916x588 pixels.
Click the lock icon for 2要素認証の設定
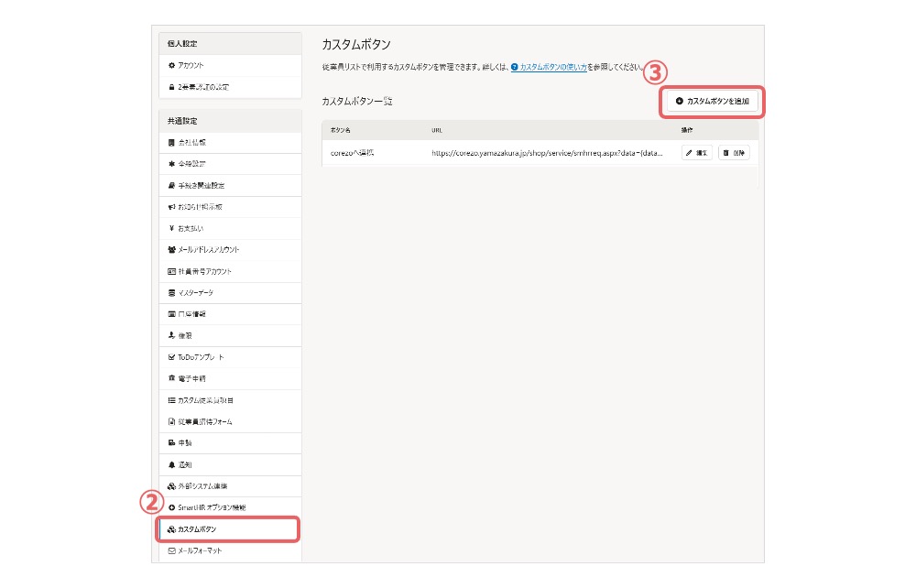[x=171, y=87]
